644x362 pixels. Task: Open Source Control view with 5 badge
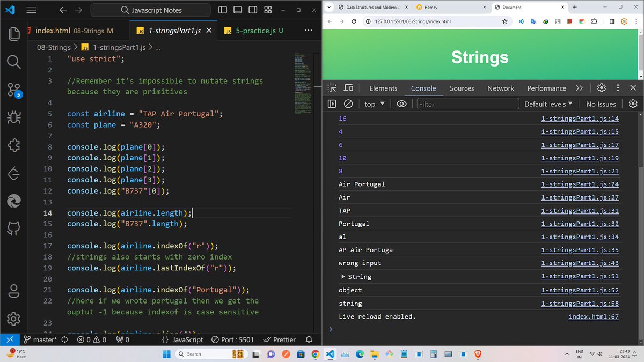pyautogui.click(x=13, y=90)
